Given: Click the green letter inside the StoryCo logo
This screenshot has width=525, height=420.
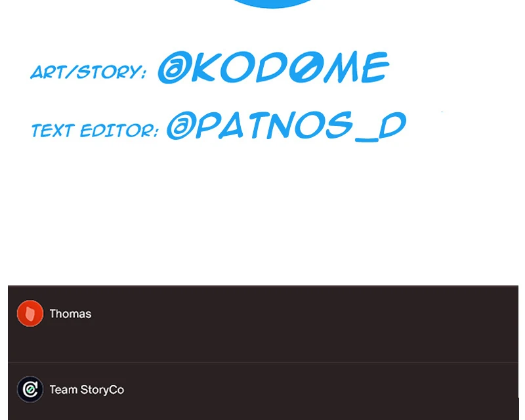Looking at the screenshot, I should point(30,390).
